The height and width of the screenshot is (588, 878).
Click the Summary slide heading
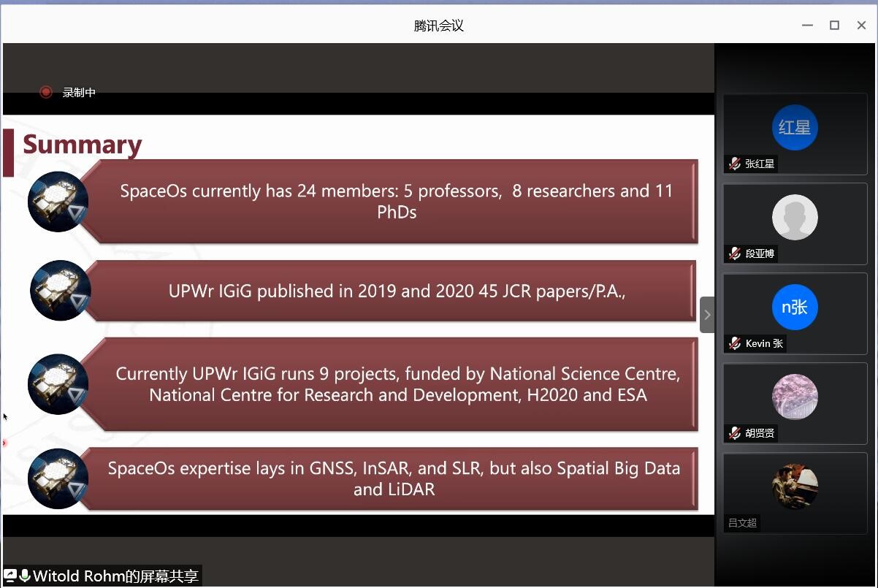pyautogui.click(x=82, y=145)
